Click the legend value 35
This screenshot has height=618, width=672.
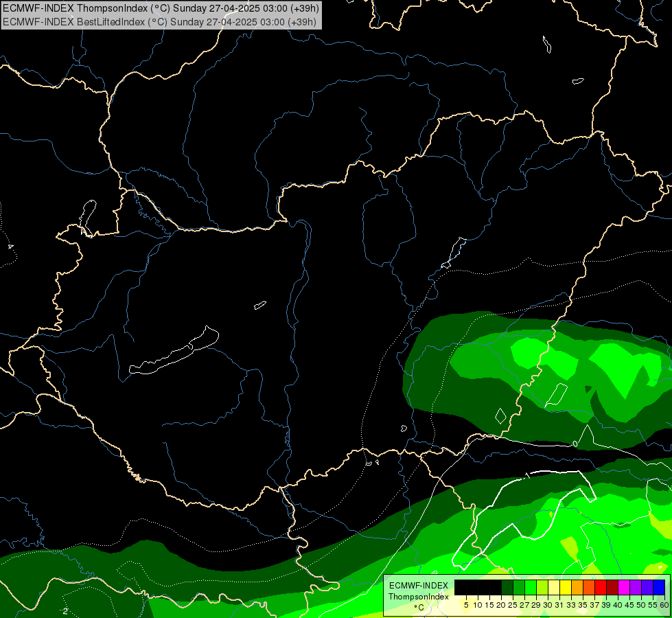point(583,605)
